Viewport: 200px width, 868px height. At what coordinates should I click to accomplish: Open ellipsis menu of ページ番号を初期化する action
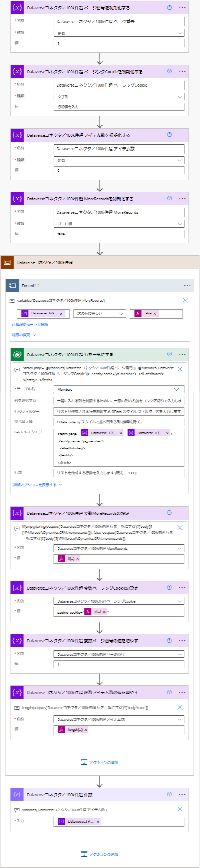tap(182, 7)
